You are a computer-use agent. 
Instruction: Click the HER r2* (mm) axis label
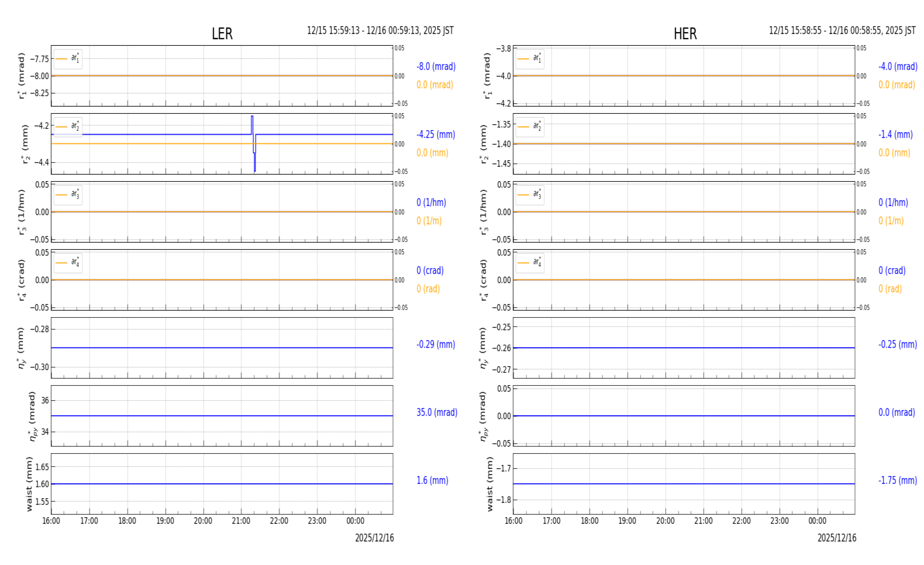pyautogui.click(x=484, y=144)
